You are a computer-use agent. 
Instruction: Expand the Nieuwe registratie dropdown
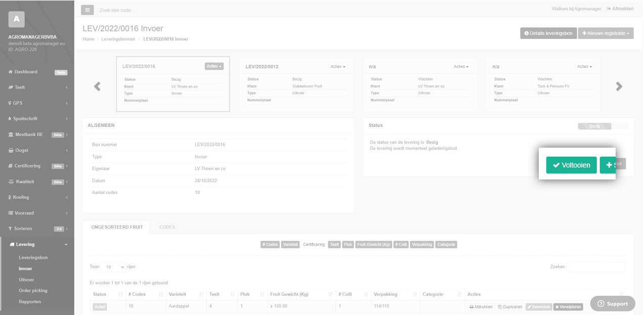click(x=605, y=33)
